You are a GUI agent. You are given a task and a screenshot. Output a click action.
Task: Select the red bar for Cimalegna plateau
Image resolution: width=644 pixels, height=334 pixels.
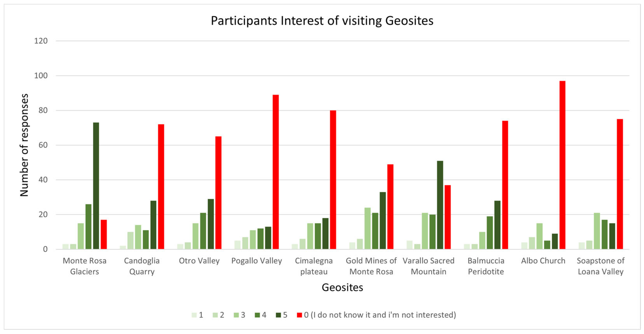coord(333,180)
